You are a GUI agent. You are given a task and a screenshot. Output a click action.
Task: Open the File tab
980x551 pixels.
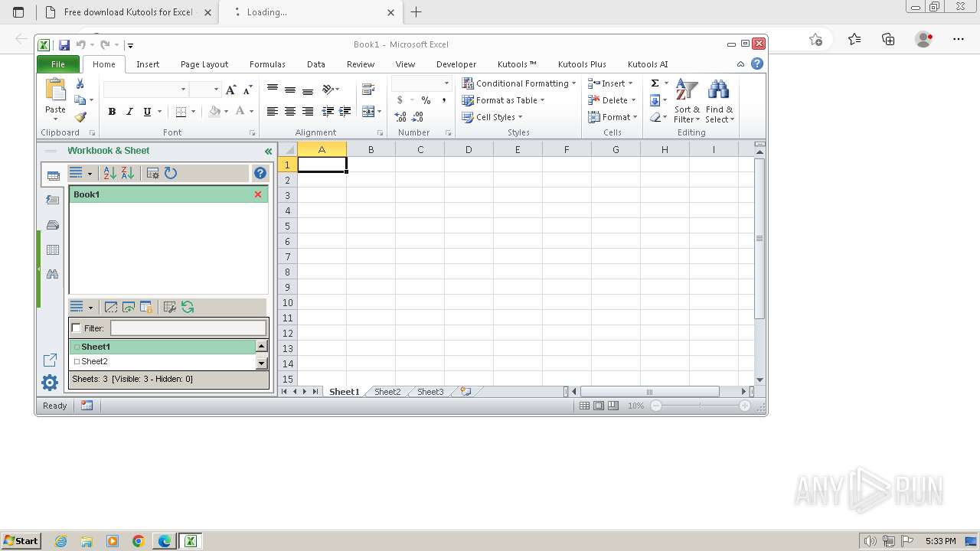click(58, 64)
